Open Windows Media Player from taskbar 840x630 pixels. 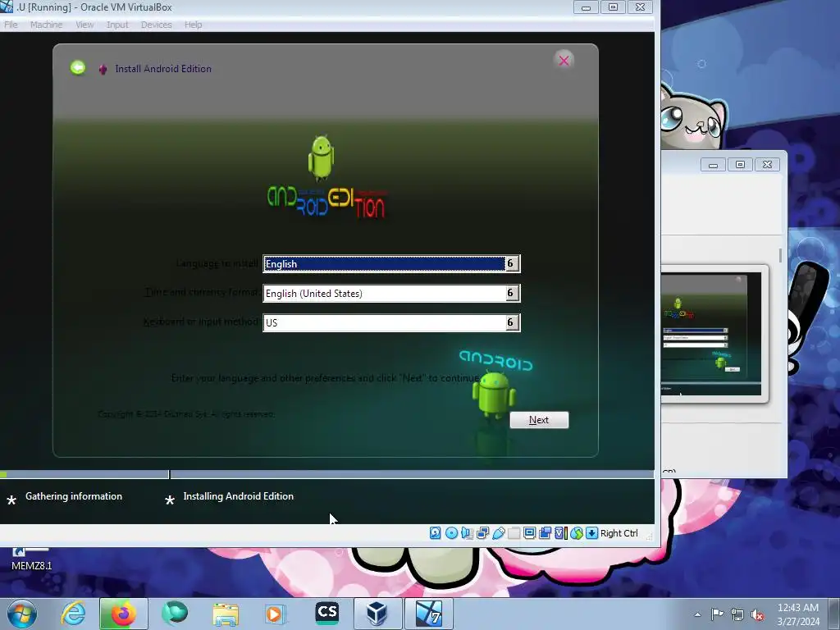(276, 614)
